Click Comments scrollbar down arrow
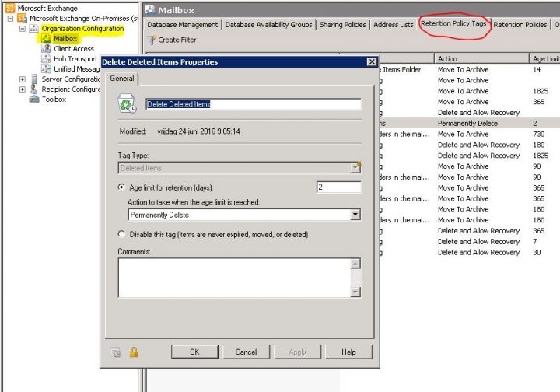Image resolution: width=560 pixels, height=392 pixels. pos(355,292)
